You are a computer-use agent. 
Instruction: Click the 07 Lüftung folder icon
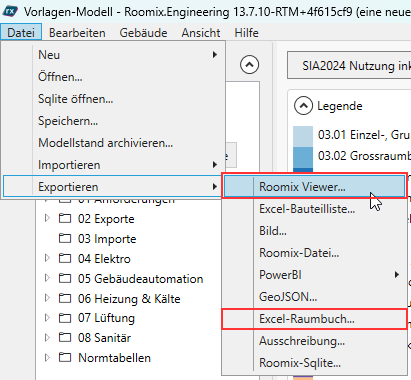tap(65, 318)
